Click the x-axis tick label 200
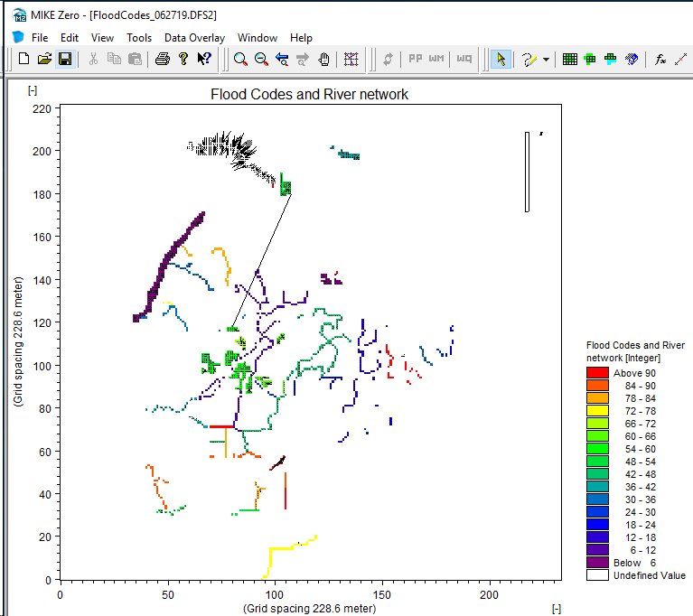This screenshot has width=693, height=616. tap(489, 595)
